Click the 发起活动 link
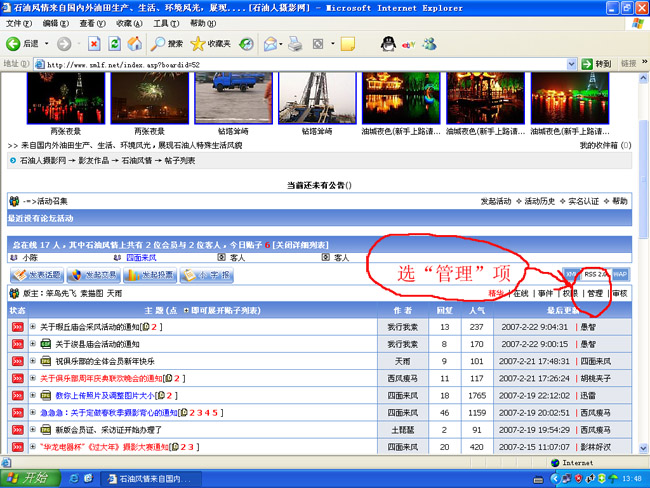Viewport: 650px width, 488px height. [496, 202]
